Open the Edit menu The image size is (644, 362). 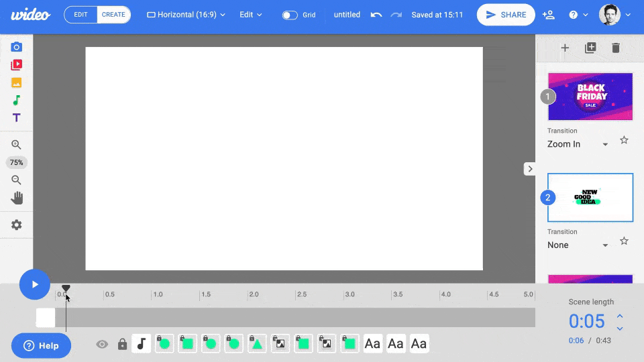click(x=250, y=15)
